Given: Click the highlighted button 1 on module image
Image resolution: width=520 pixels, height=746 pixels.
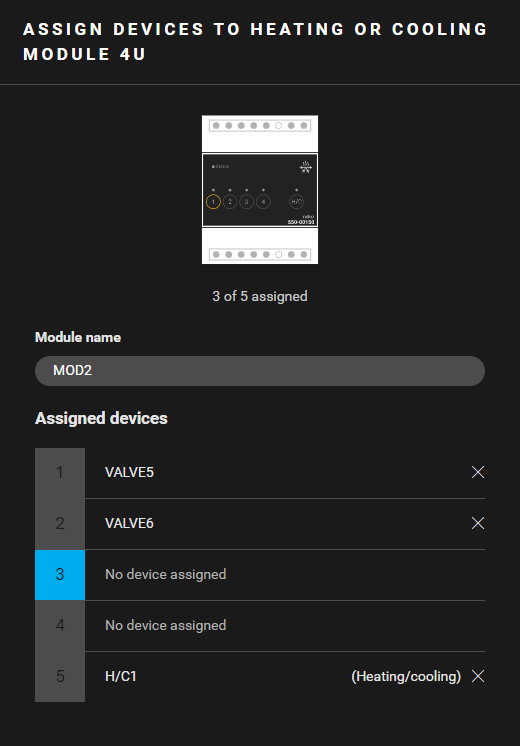Looking at the screenshot, I should (213, 202).
